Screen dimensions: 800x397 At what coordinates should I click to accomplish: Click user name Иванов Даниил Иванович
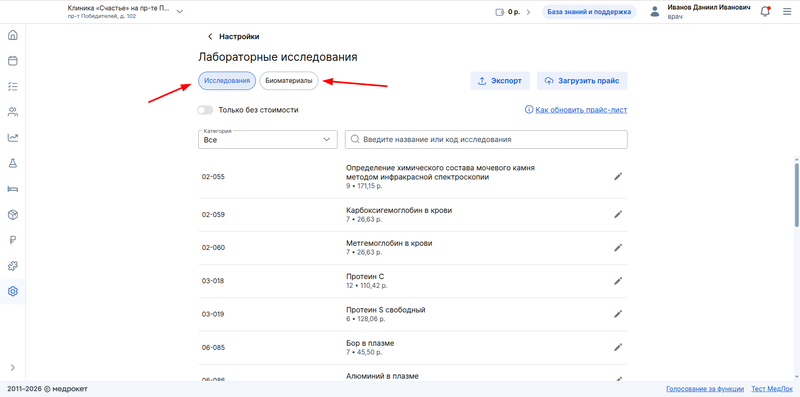tap(709, 8)
